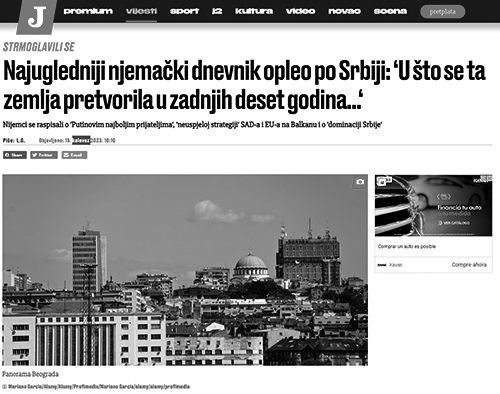Open the j2 section
The height and width of the screenshot is (394, 500).
coord(217,11)
